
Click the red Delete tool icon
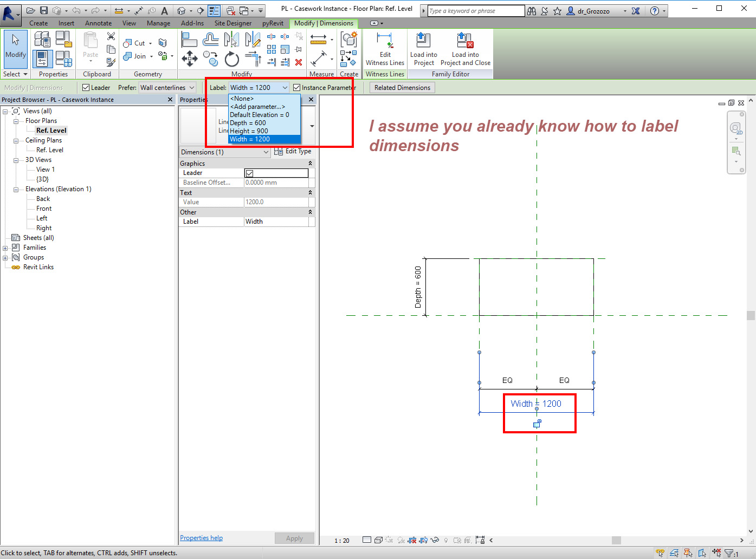(298, 63)
